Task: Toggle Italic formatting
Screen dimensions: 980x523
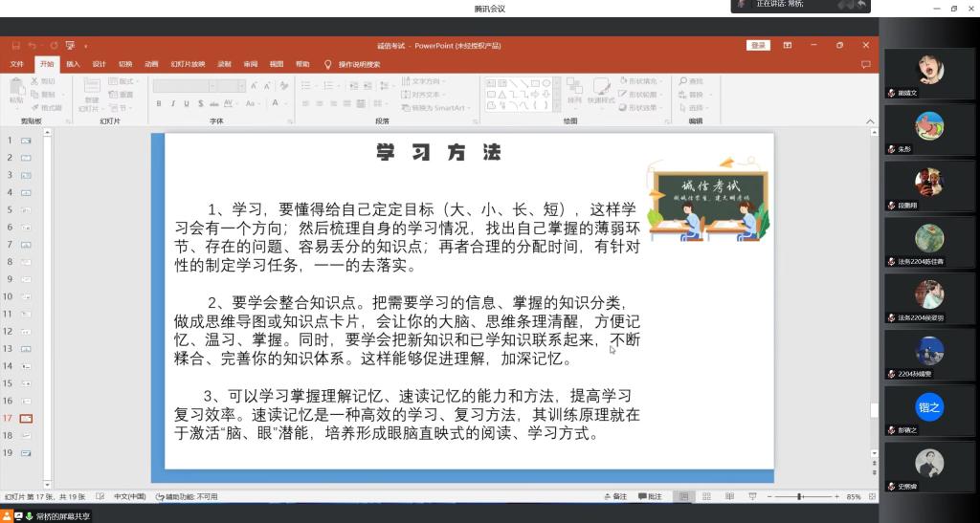Action: click(172, 103)
